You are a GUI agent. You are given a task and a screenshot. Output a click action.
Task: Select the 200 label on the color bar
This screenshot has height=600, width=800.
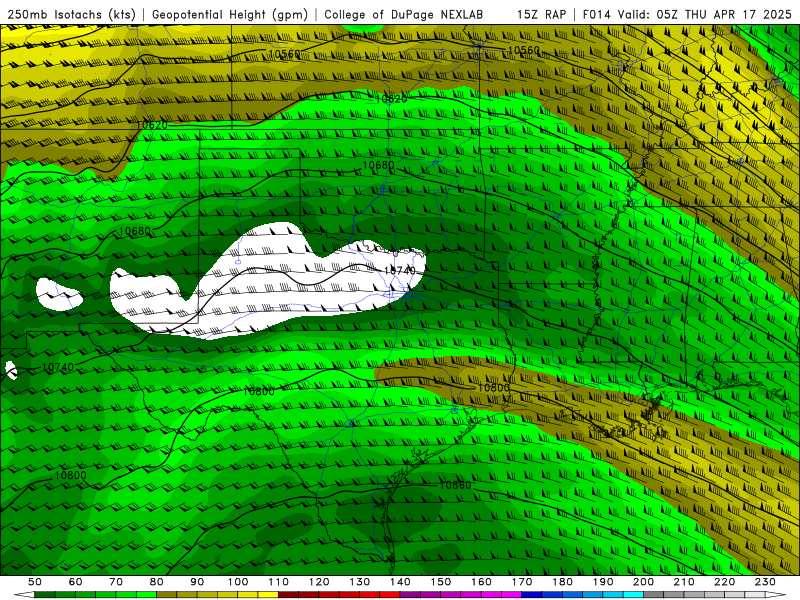point(644,582)
